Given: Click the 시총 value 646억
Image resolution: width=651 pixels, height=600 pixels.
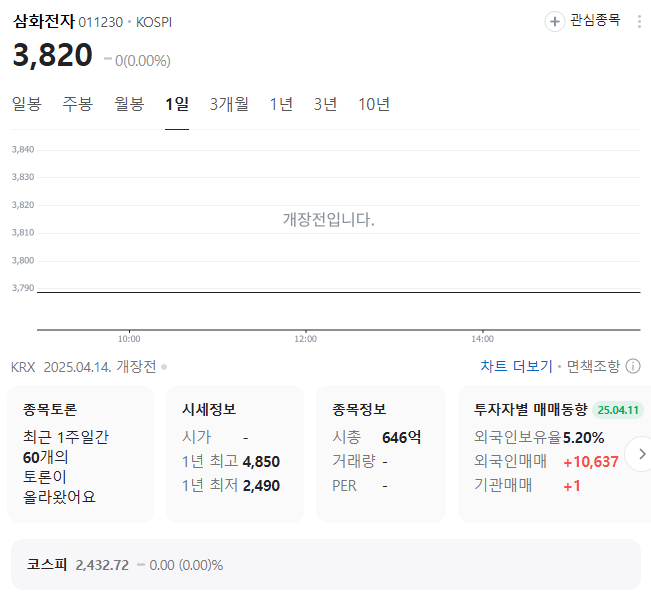Looking at the screenshot, I should pos(401,437).
